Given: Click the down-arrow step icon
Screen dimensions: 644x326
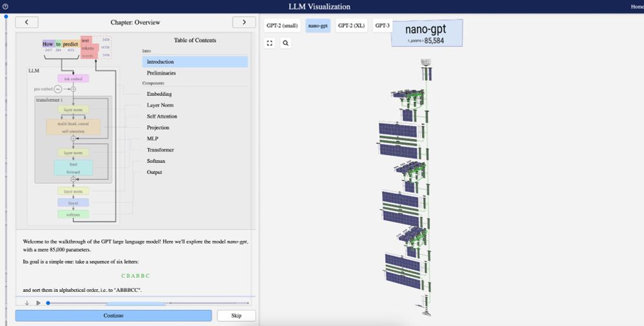Looking at the screenshot, I should pos(26,303).
